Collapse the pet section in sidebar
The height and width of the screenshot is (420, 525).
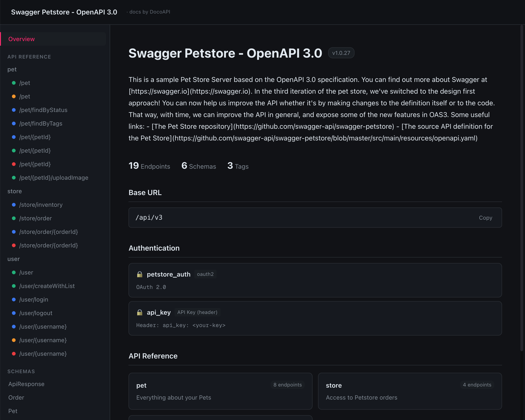click(12, 70)
